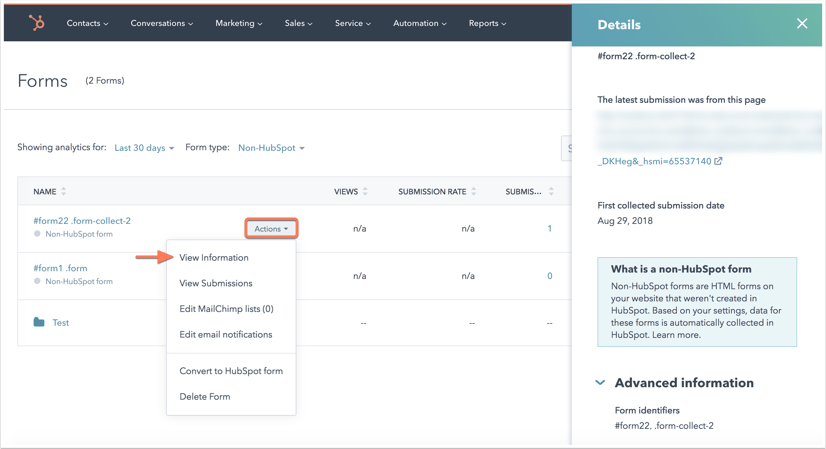This screenshot has height=449, width=826.
Task: Choose Edit email notifications
Action: click(x=226, y=335)
